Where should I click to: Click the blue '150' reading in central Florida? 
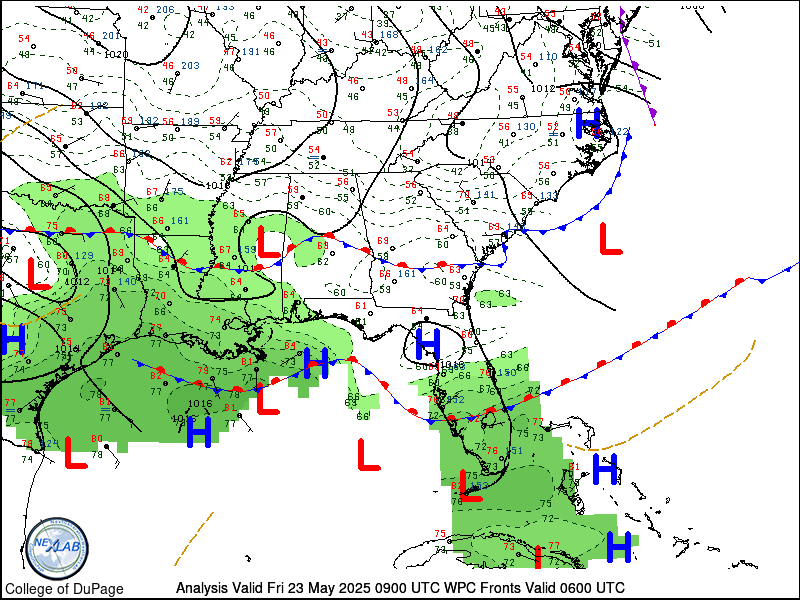pos(507,373)
